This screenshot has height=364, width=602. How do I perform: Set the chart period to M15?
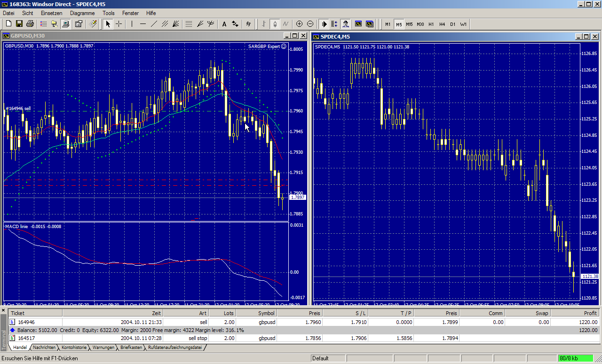click(x=409, y=24)
